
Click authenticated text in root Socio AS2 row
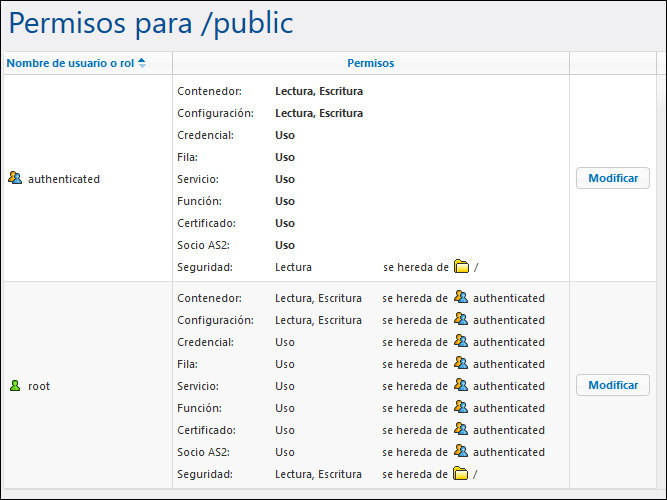coord(509,452)
